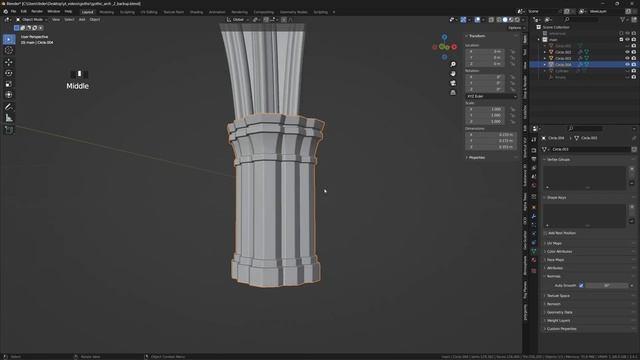The image size is (640, 360).
Task: Open the viewport View menu
Action: [56, 20]
